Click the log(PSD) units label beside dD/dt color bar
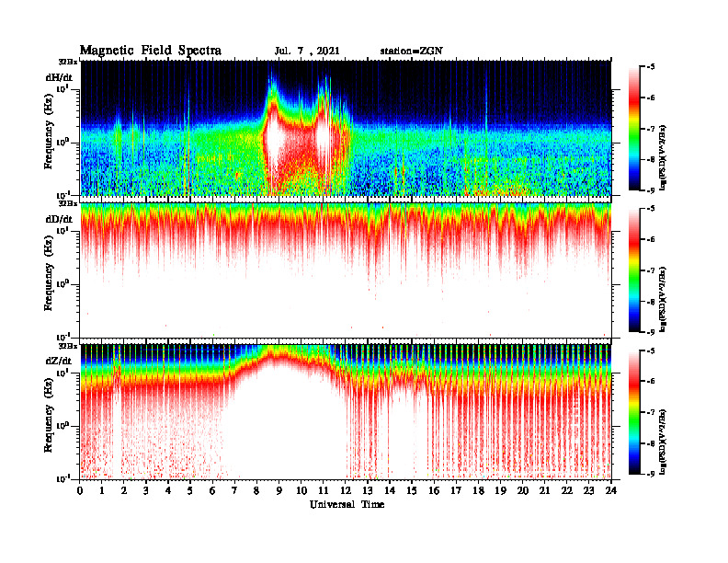 (x=663, y=299)
